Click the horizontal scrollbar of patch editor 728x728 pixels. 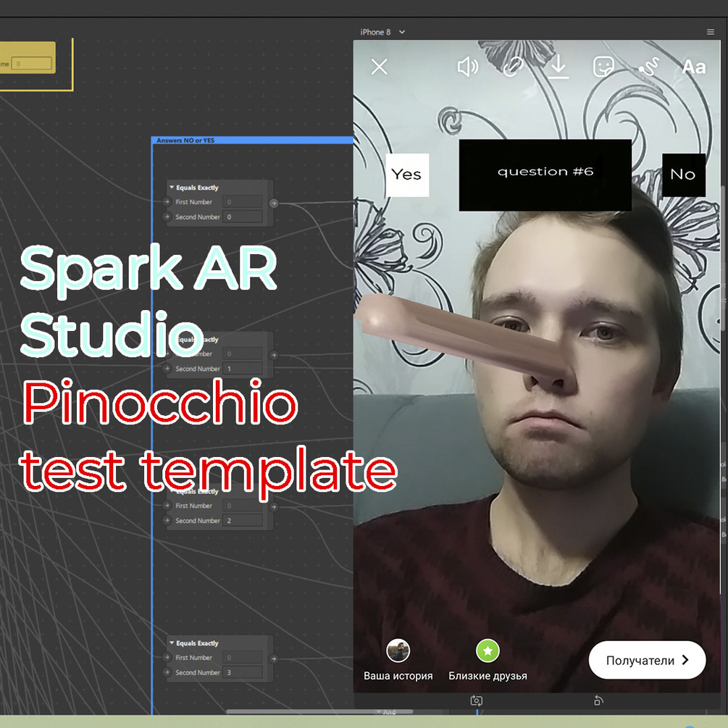[319, 711]
